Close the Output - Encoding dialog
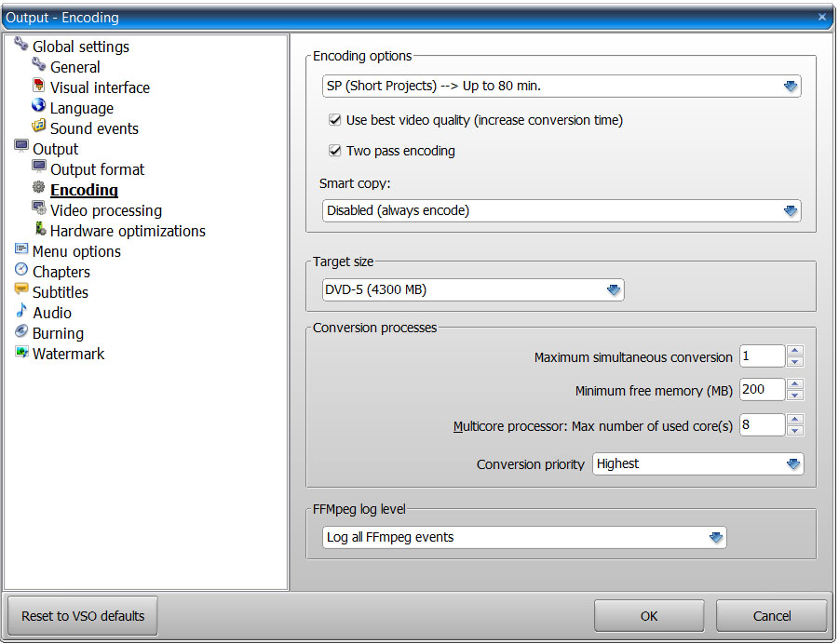This screenshot has height=644, width=839. tap(822, 17)
